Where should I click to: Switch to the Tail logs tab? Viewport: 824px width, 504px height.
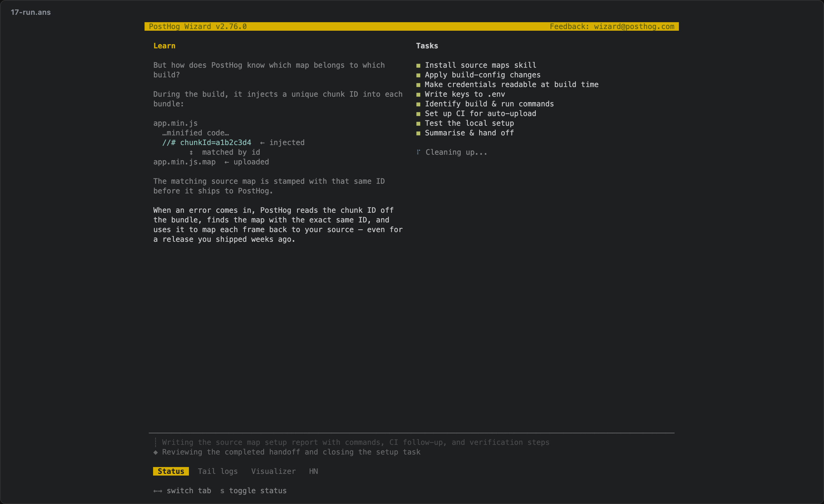point(218,471)
